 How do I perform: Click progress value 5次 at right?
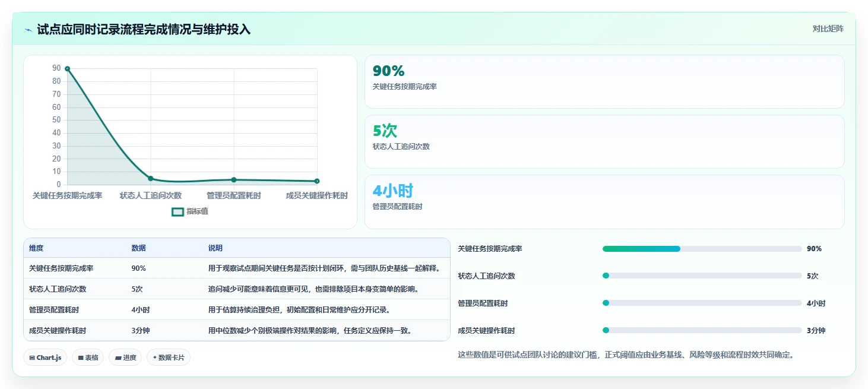812,276
